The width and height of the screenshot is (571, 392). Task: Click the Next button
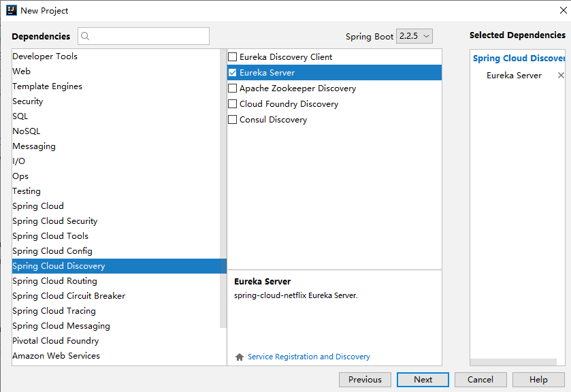point(423,380)
